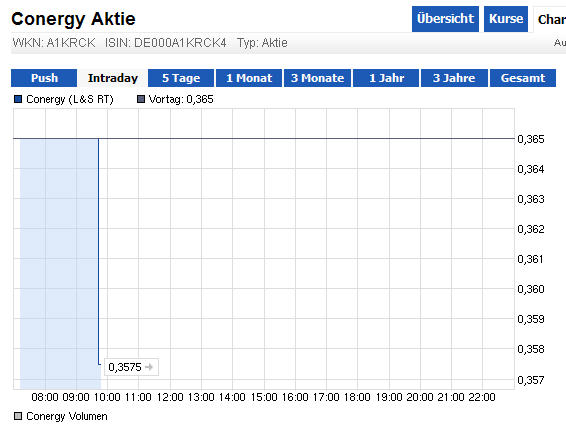Click the 15:00 time axis label
Viewport: 566px width, 425px height.
[x=264, y=397]
